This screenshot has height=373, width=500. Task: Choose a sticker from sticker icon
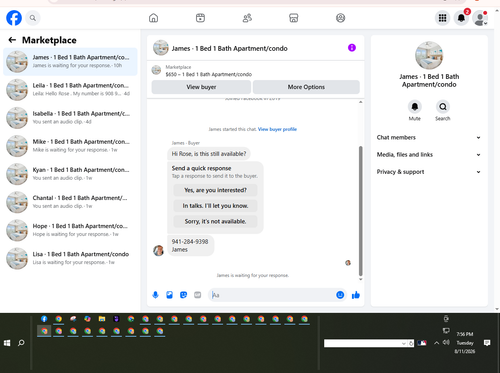(183, 295)
